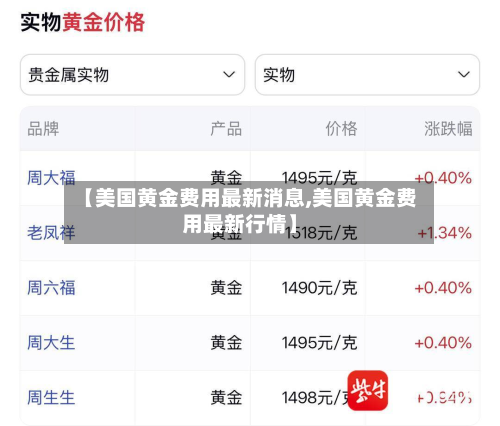The width and height of the screenshot is (500, 426).
Task: Open the 实物 category dropdown
Action: (x=367, y=75)
